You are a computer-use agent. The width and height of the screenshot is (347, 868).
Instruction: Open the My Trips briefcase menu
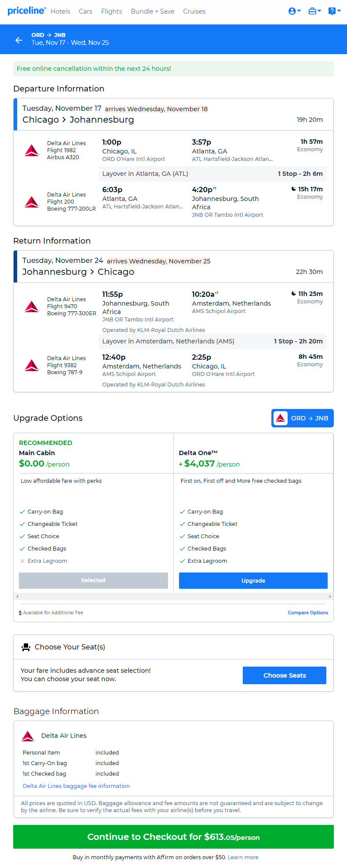click(315, 11)
